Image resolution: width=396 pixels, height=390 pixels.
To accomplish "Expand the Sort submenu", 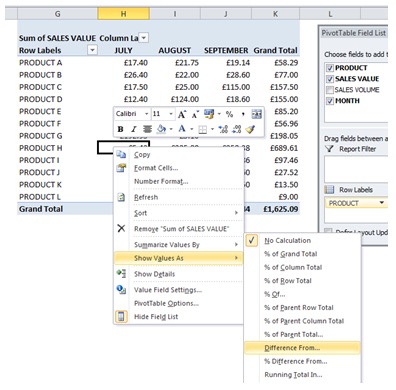I will [x=178, y=213].
